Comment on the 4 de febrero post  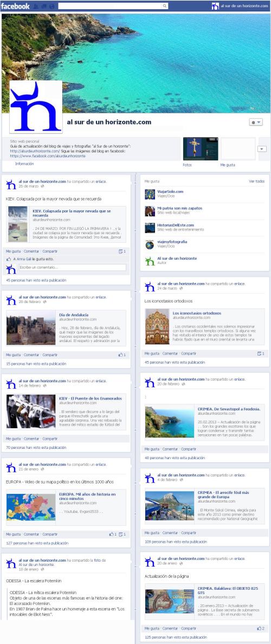pyautogui.click(x=170, y=533)
